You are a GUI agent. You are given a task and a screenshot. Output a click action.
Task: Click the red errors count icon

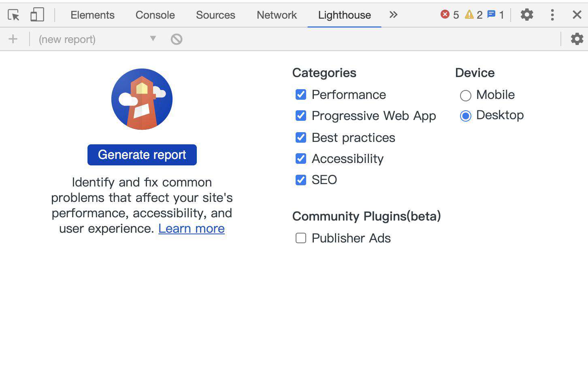[445, 15]
